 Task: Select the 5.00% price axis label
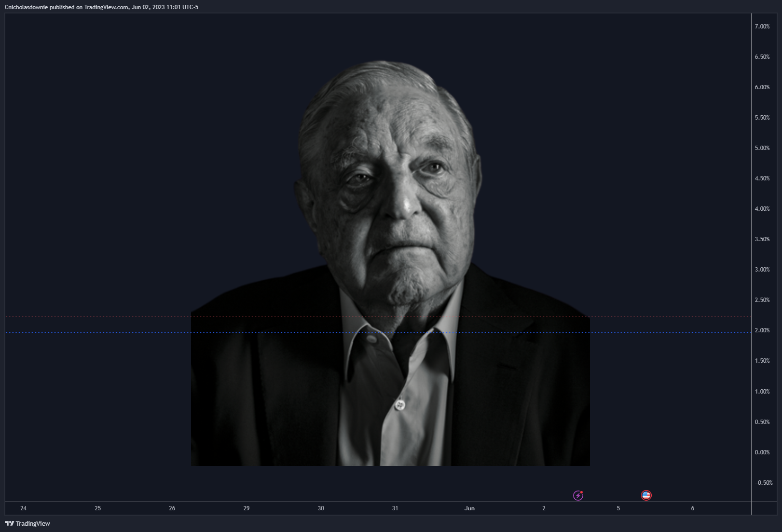click(x=762, y=148)
